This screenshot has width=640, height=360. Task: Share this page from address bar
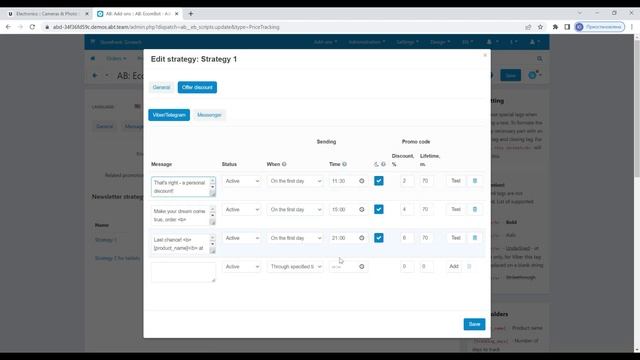528,27
